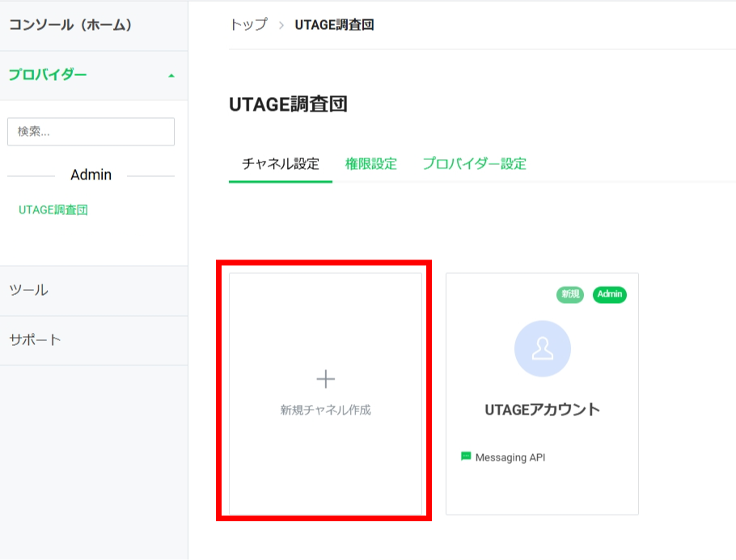Open コンソール（ホーム） in sidebar
The height and width of the screenshot is (560, 736).
click(x=70, y=25)
